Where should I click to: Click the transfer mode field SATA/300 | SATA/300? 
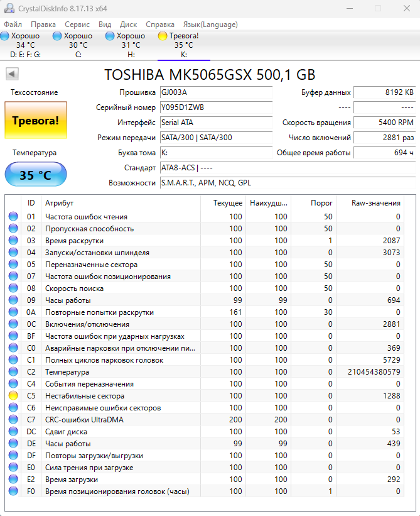click(216, 138)
